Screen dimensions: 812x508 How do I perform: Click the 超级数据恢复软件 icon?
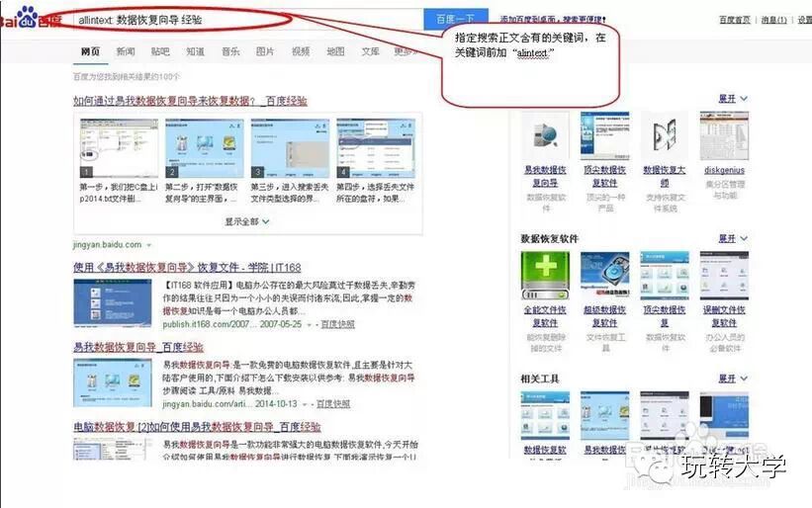point(605,276)
